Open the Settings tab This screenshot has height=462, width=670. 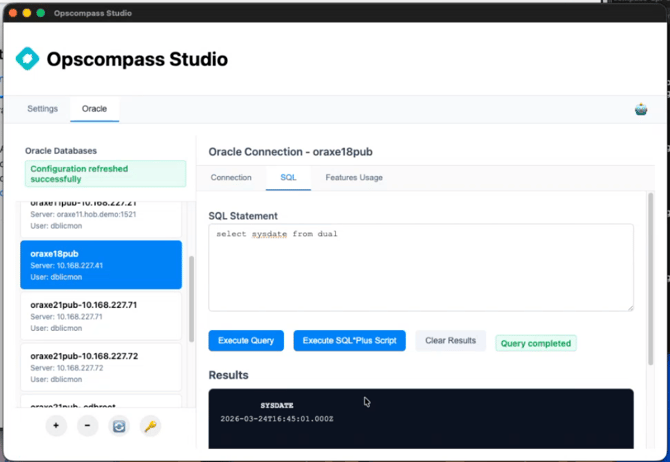pos(43,109)
